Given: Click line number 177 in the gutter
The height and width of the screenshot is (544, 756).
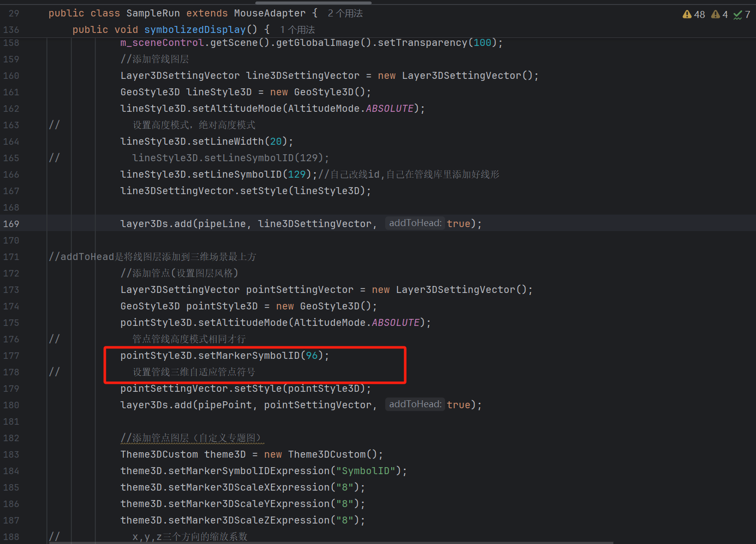Looking at the screenshot, I should (11, 356).
